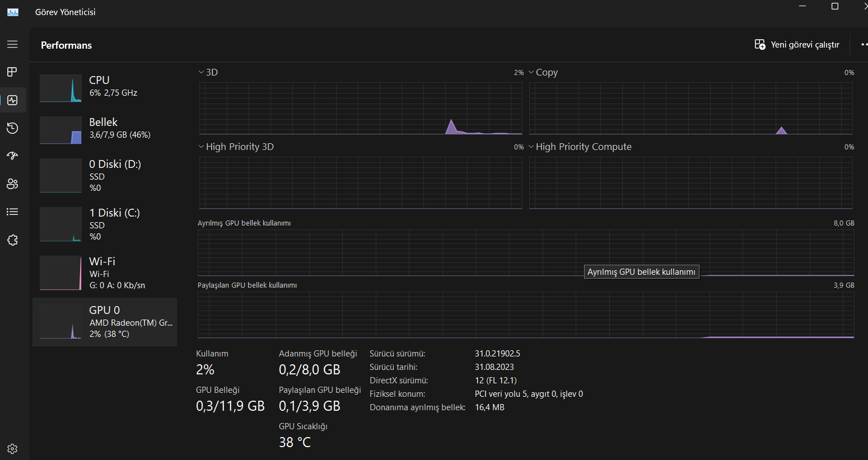Open Settings gear in the navigation rail
The height and width of the screenshot is (460, 868).
click(12, 449)
